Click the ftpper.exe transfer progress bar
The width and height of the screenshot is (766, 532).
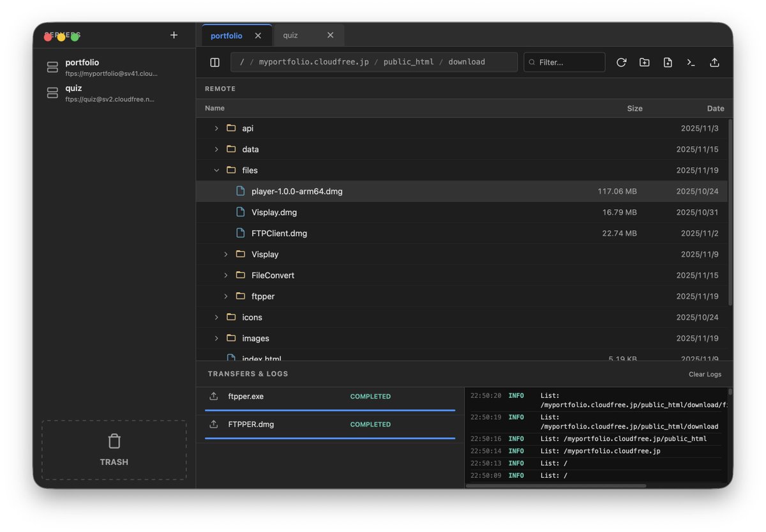tap(330, 410)
